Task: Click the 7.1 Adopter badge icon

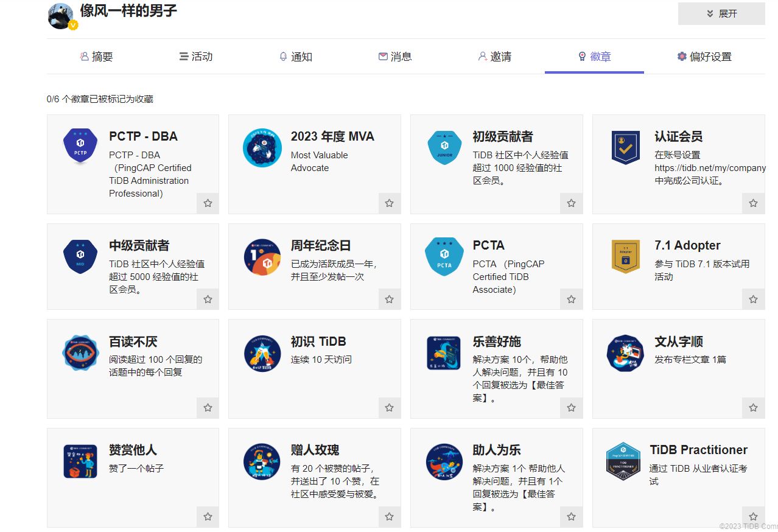Action: 626,256
